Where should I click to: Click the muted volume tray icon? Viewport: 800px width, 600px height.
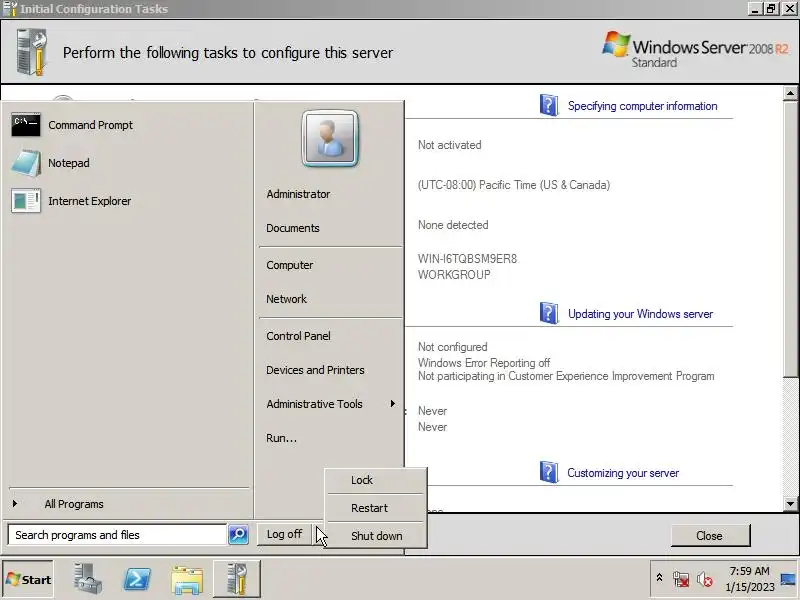(705, 579)
